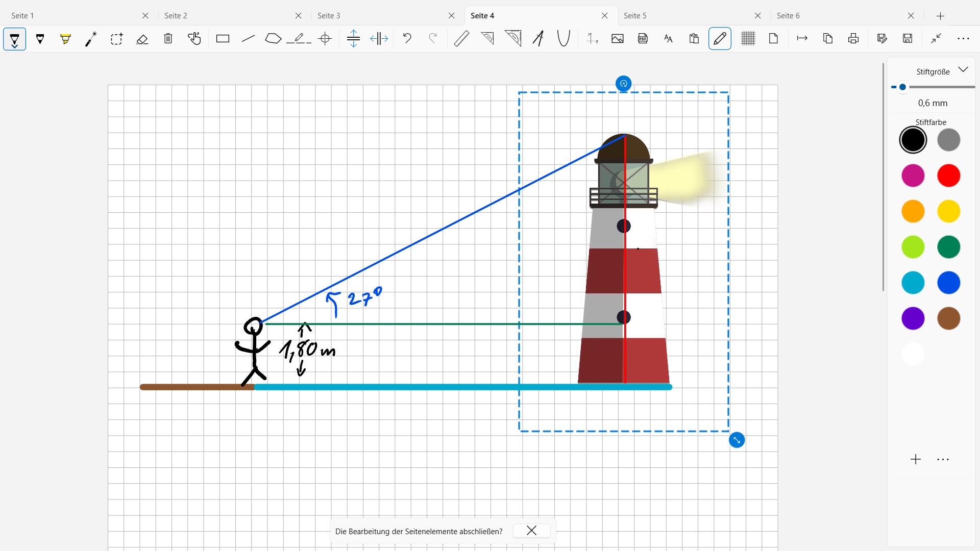980x551 pixels.
Task: Select the laser pointer tool
Action: (91, 39)
